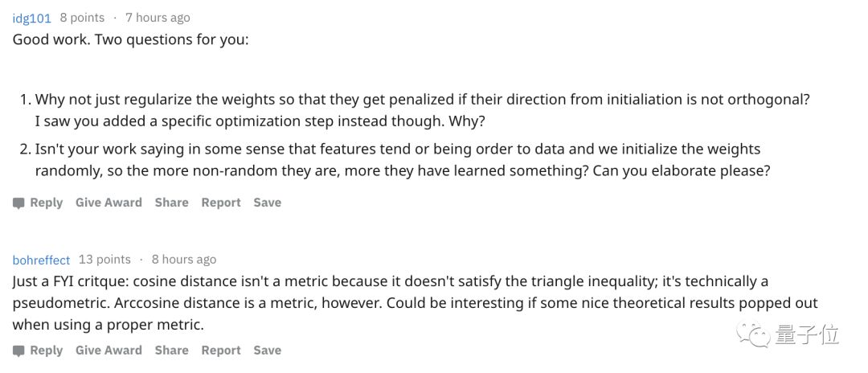Share bohreffect's comment
This screenshot has width=868, height=373.
171,350
